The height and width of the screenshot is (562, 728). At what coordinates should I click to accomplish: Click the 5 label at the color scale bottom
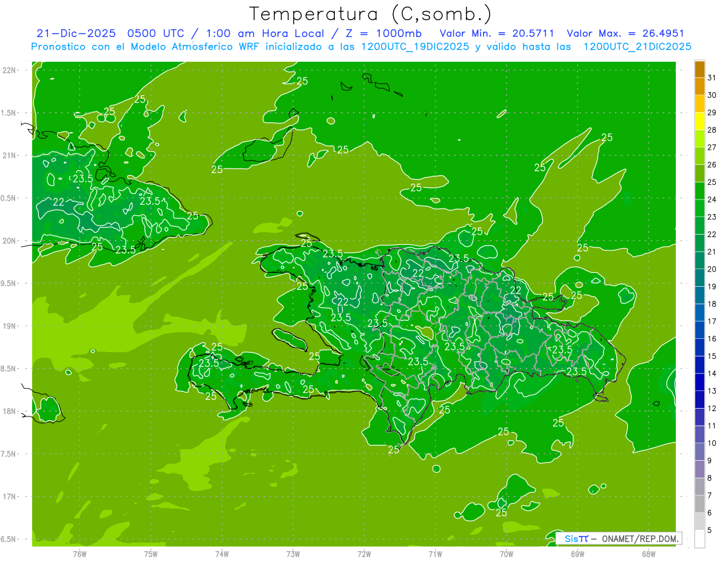tap(710, 530)
